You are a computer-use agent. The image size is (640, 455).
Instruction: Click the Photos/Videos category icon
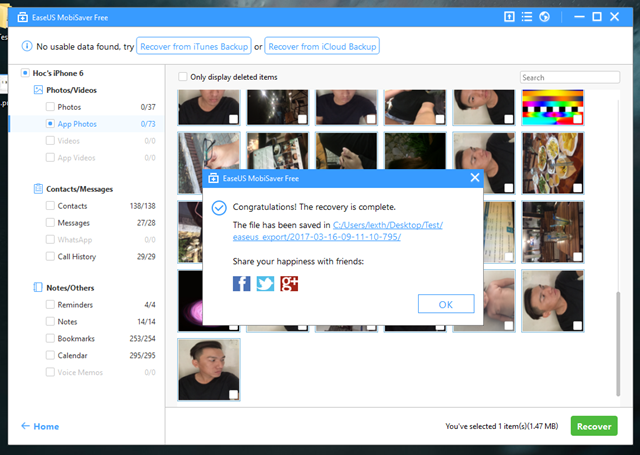(38, 90)
